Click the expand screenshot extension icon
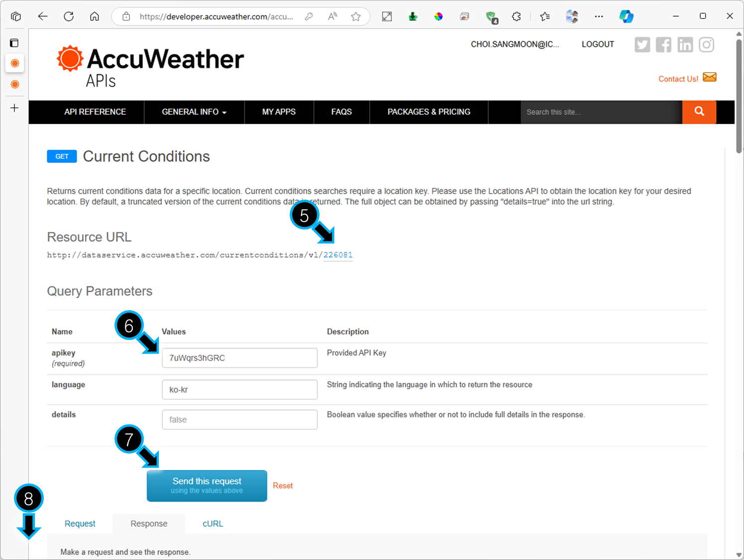 pyautogui.click(x=387, y=16)
